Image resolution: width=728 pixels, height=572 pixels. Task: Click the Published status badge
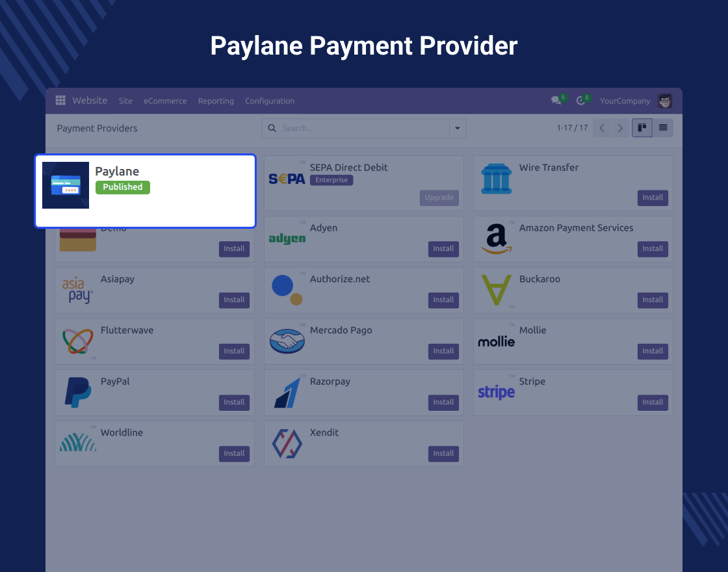tap(123, 187)
